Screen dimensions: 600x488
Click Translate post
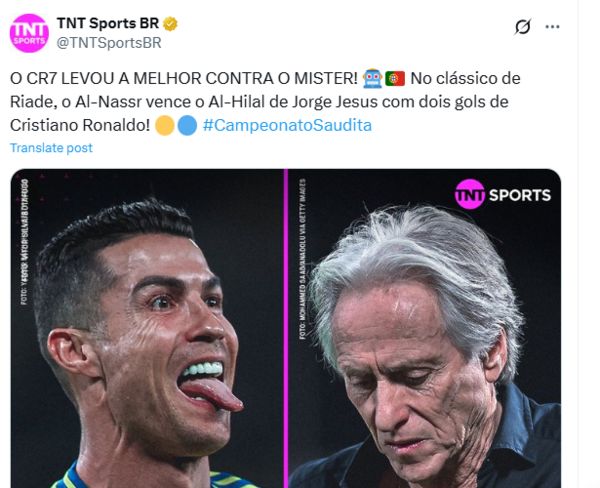(51, 148)
